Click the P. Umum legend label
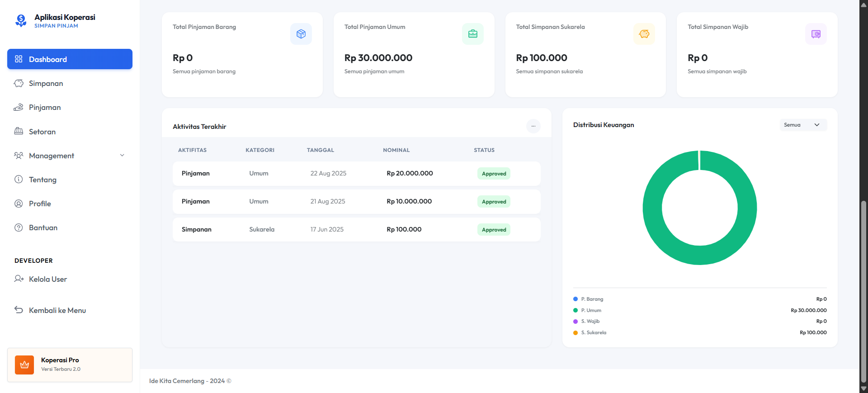 tap(591, 310)
